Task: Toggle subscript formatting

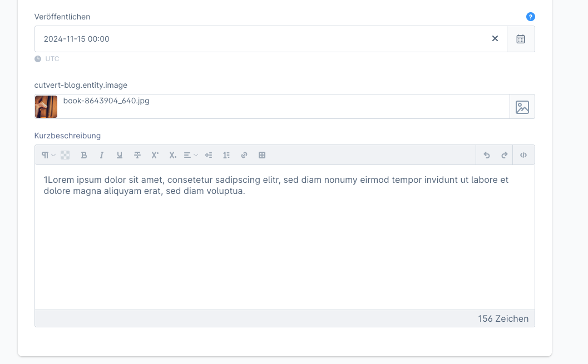Action: pos(172,155)
